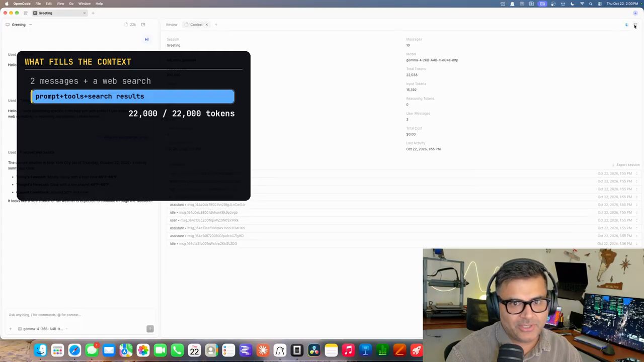Screen dimensions: 644x362
Task: Open the File menu
Action: [38, 4]
